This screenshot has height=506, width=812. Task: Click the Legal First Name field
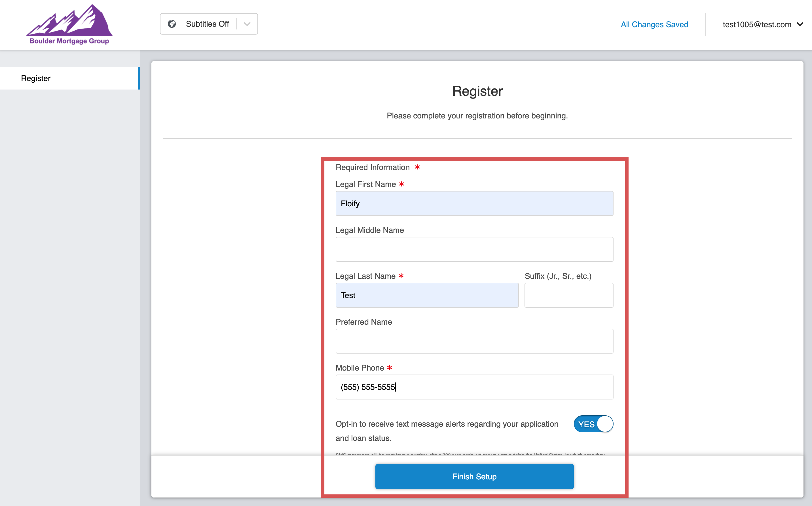click(474, 203)
